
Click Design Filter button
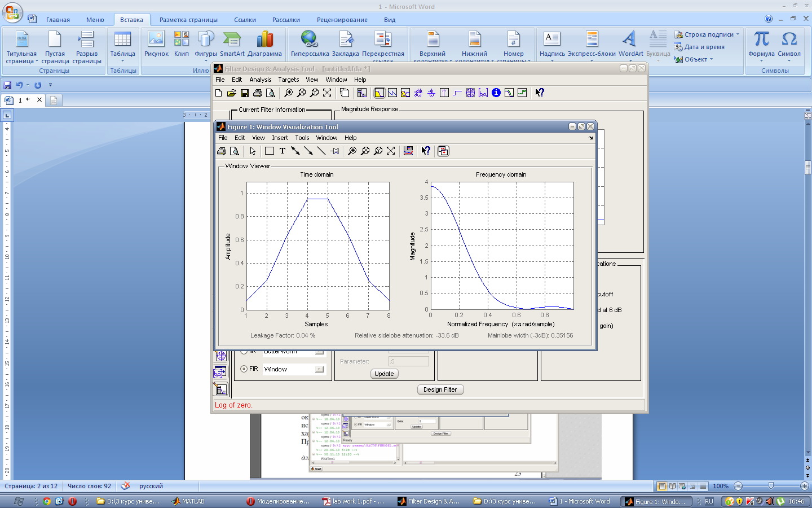coord(440,389)
